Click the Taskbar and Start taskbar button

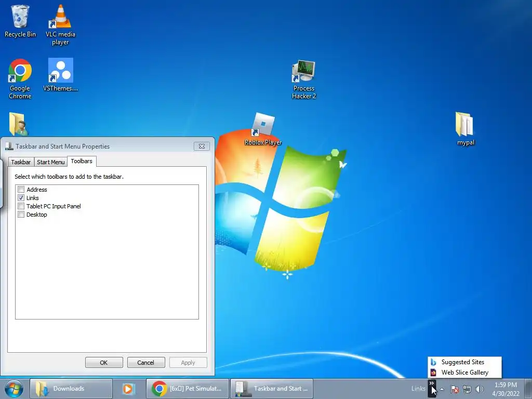(272, 389)
